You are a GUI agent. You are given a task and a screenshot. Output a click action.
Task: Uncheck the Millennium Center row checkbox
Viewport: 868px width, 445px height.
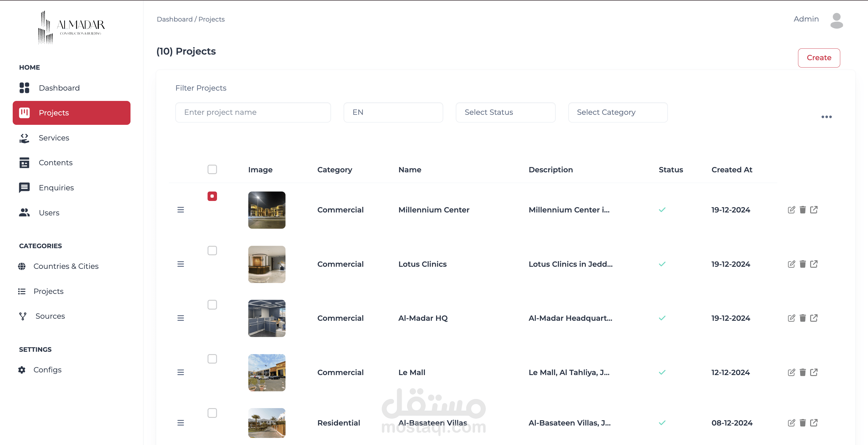[212, 196]
